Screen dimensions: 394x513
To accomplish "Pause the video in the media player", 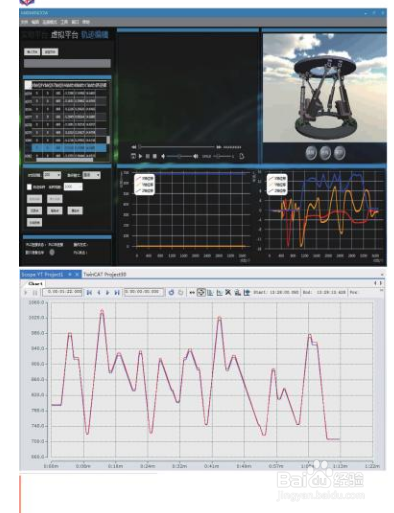I will coord(148,156).
